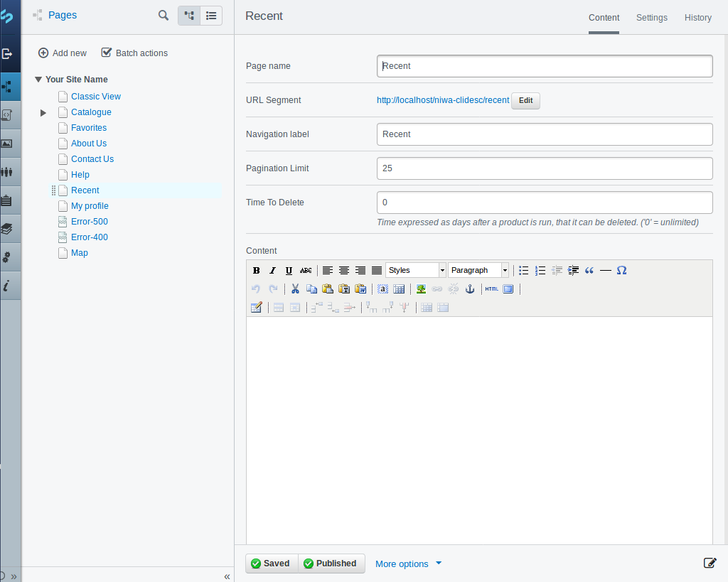This screenshot has width=728, height=582.
Task: Click the Bold formatting icon
Action: click(x=256, y=271)
